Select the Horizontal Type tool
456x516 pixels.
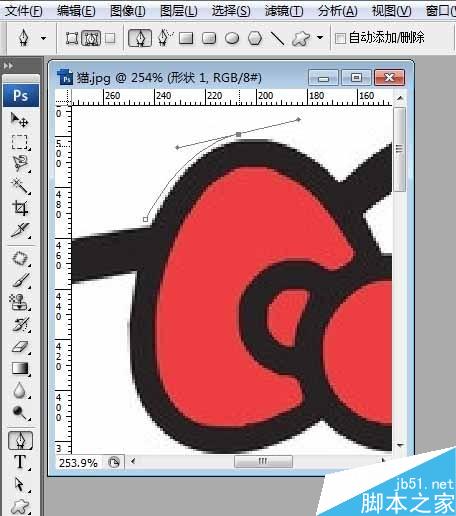(x=20, y=462)
